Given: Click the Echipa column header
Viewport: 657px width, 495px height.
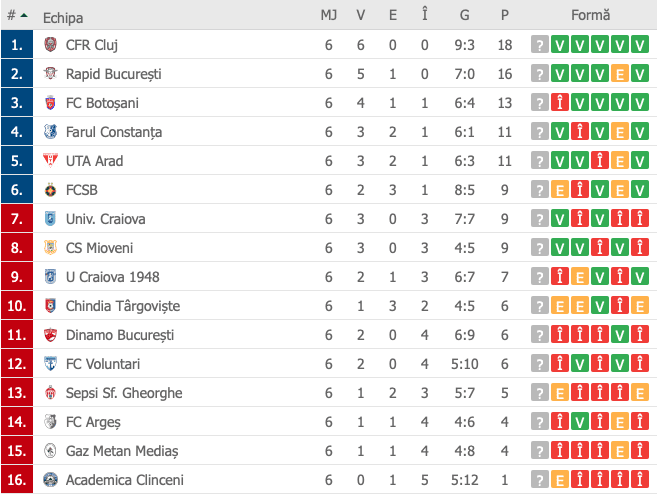Looking at the screenshot, I should (x=63, y=17).
